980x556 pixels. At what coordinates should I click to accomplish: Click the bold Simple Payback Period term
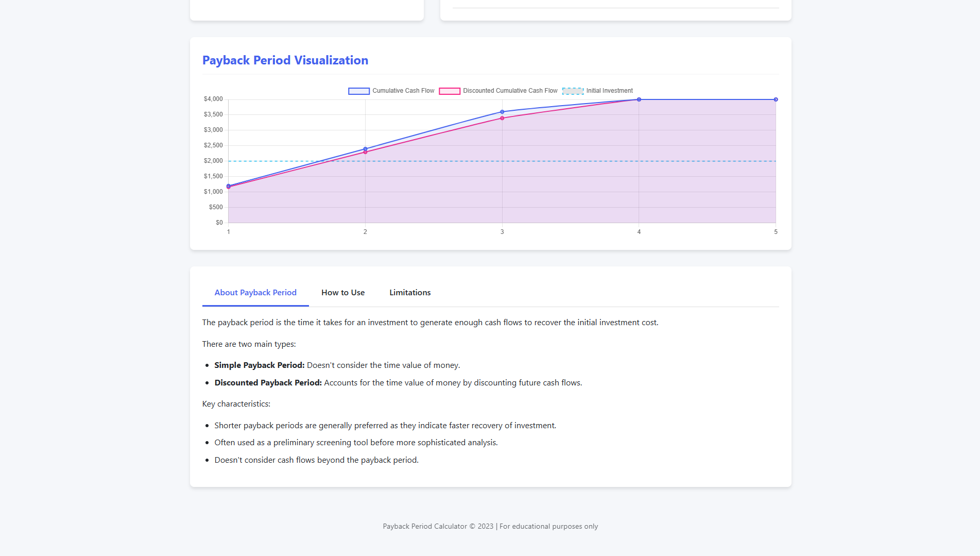(260, 365)
